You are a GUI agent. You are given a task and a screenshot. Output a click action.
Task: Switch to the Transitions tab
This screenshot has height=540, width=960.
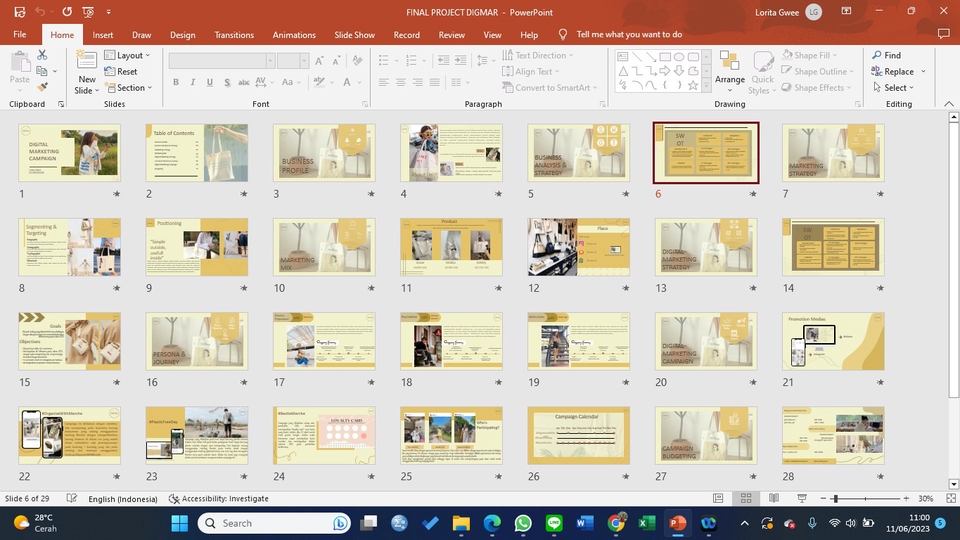click(234, 35)
